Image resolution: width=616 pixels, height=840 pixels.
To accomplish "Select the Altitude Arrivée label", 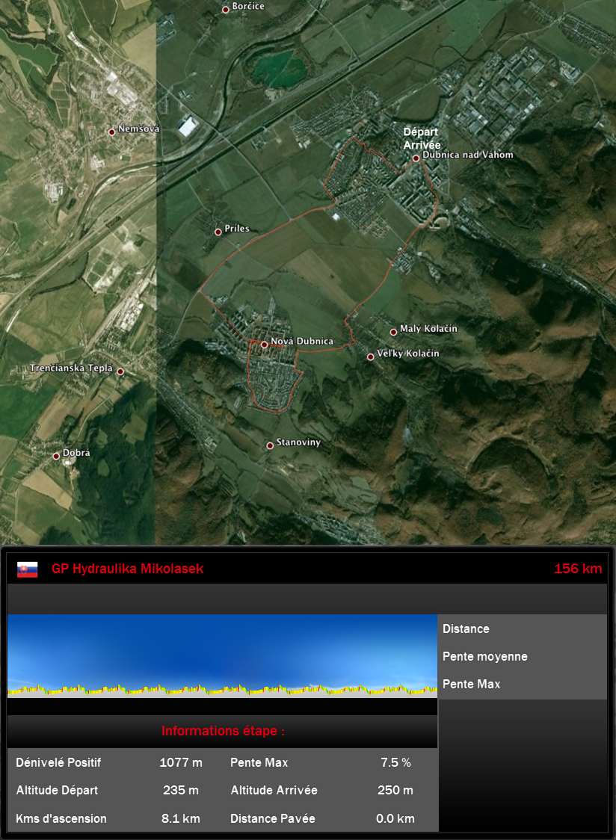I will (x=274, y=790).
